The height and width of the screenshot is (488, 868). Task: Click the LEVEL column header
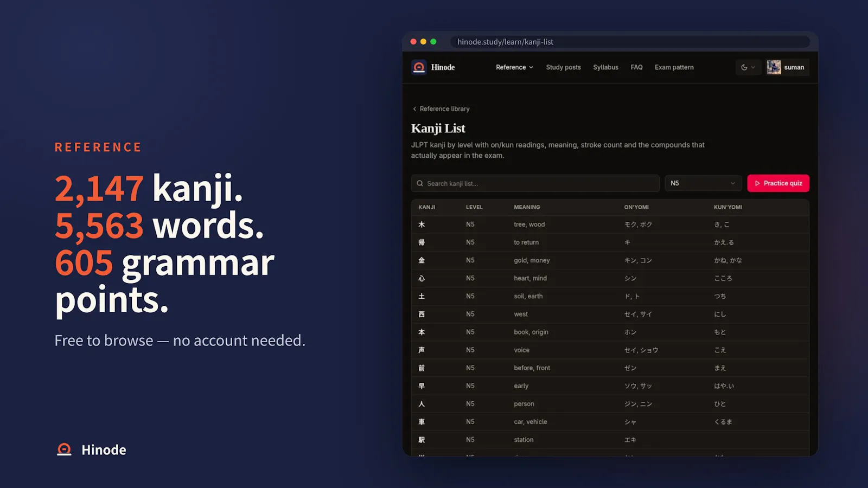474,207
